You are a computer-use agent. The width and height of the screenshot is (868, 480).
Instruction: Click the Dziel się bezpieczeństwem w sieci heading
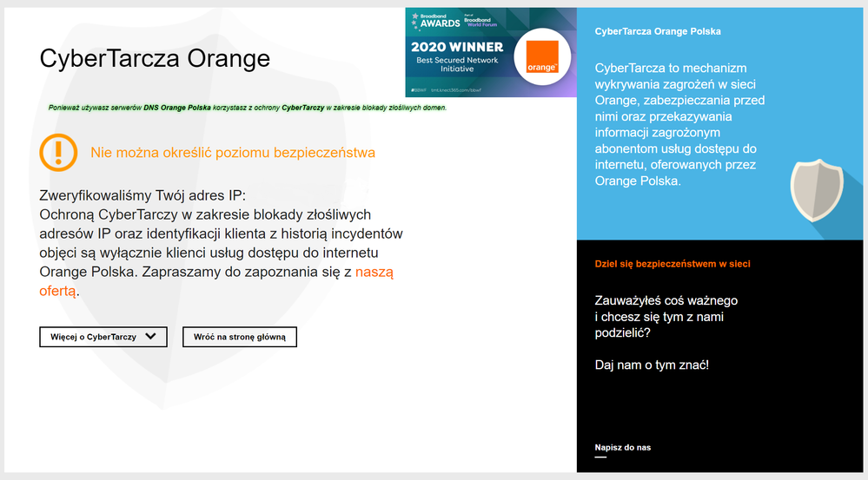673,264
